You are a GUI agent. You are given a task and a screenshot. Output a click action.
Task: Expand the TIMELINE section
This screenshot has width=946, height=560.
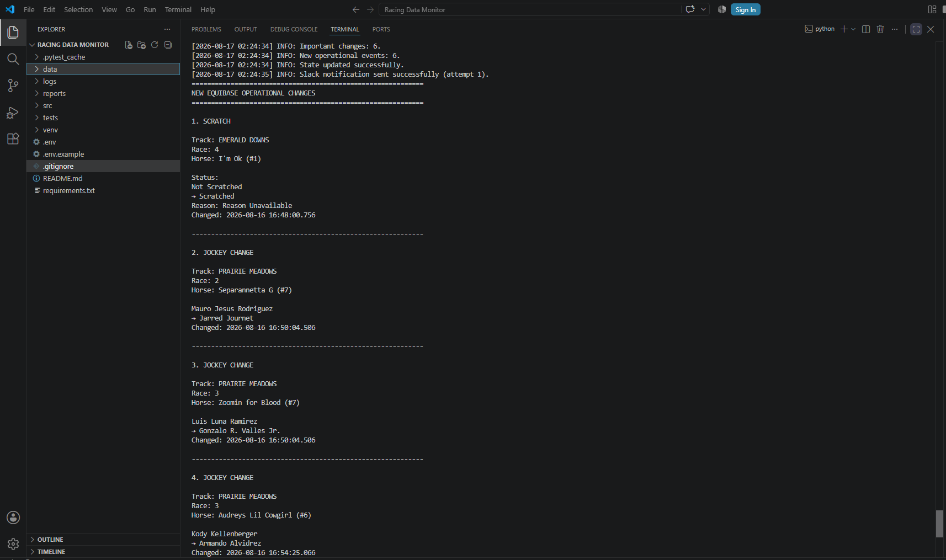(103, 552)
